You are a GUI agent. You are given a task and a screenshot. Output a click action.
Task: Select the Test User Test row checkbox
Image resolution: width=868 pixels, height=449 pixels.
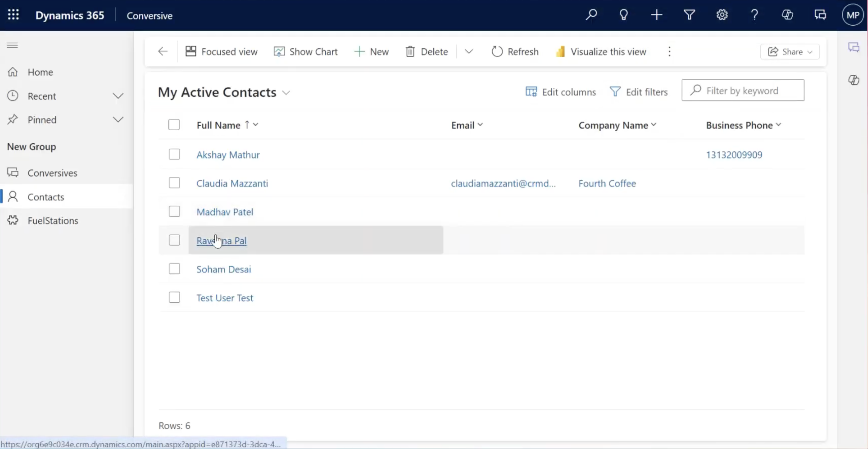pyautogui.click(x=174, y=298)
